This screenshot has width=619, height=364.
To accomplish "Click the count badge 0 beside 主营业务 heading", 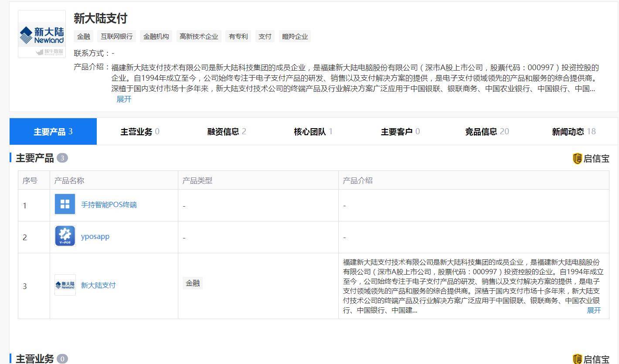I will (62, 359).
